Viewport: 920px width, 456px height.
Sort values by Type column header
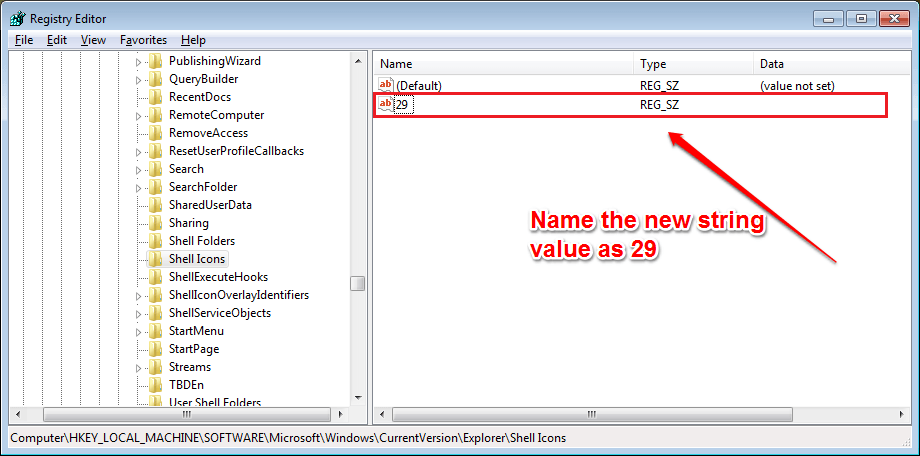(694, 64)
